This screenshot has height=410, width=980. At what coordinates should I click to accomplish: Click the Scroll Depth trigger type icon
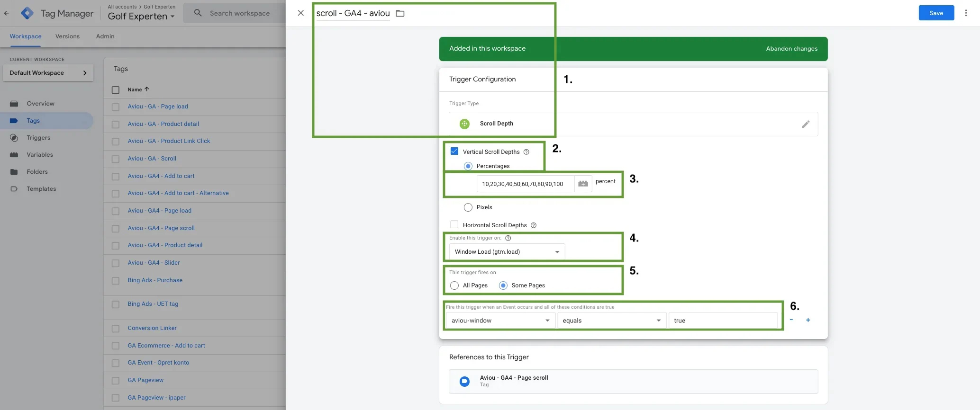point(464,124)
